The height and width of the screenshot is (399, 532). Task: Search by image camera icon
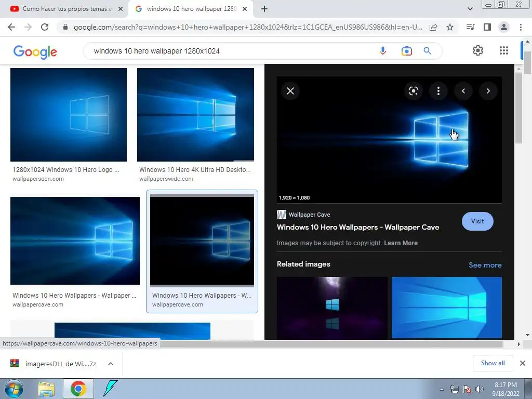tap(406, 51)
